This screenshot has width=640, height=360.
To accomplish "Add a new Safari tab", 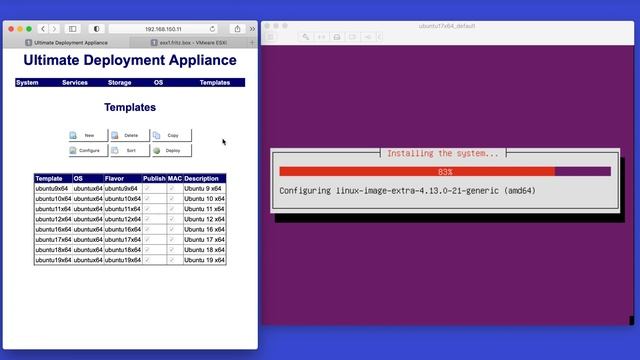I will [252, 42].
